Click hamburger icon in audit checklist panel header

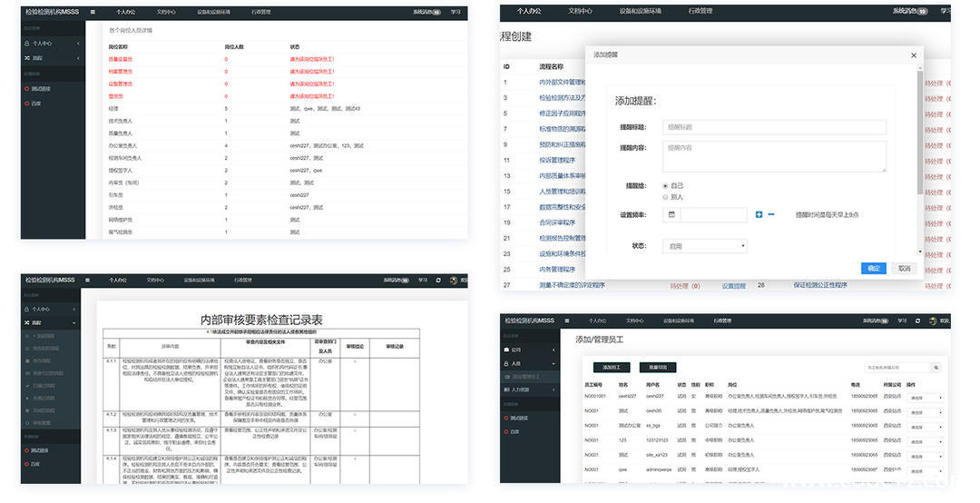87,281
